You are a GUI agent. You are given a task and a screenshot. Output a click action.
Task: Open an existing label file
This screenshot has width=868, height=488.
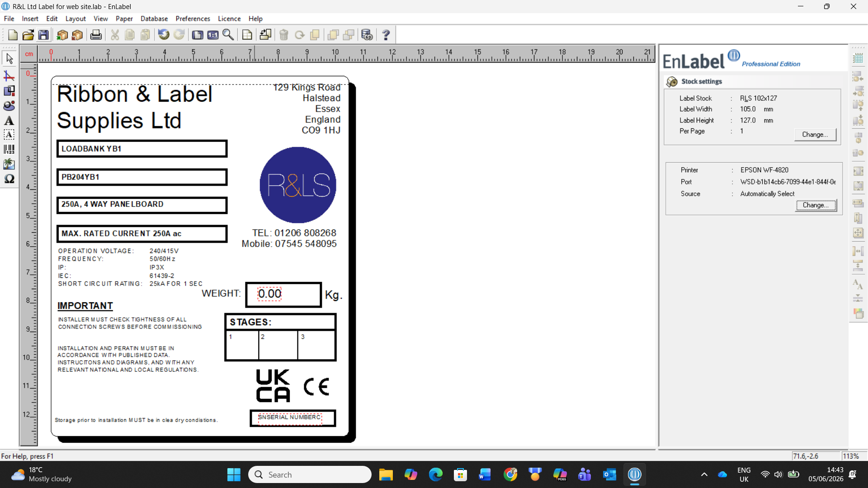28,35
